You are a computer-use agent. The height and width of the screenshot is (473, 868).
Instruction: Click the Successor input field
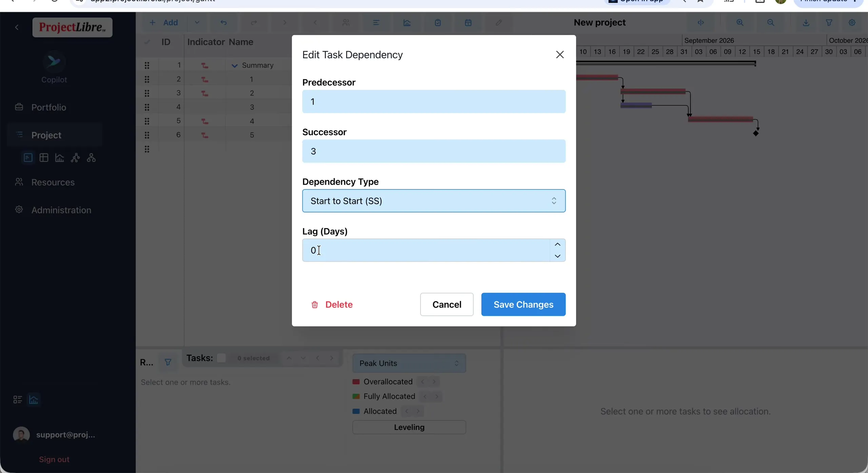tap(434, 151)
